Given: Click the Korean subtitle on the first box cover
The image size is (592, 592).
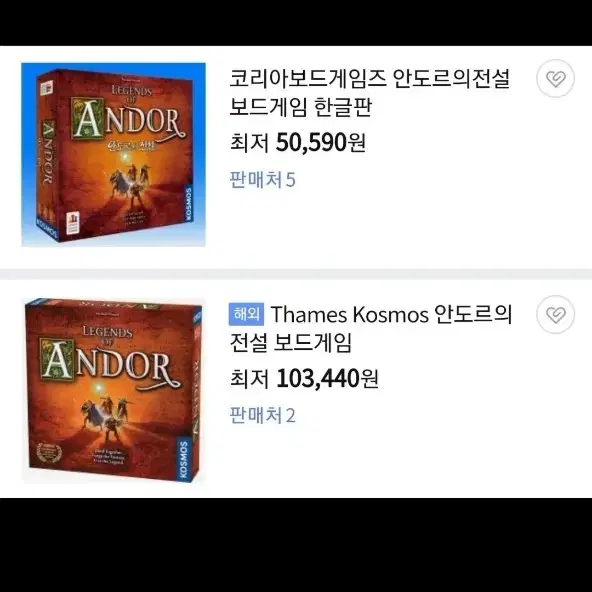Looking at the screenshot, I should pos(132,145).
